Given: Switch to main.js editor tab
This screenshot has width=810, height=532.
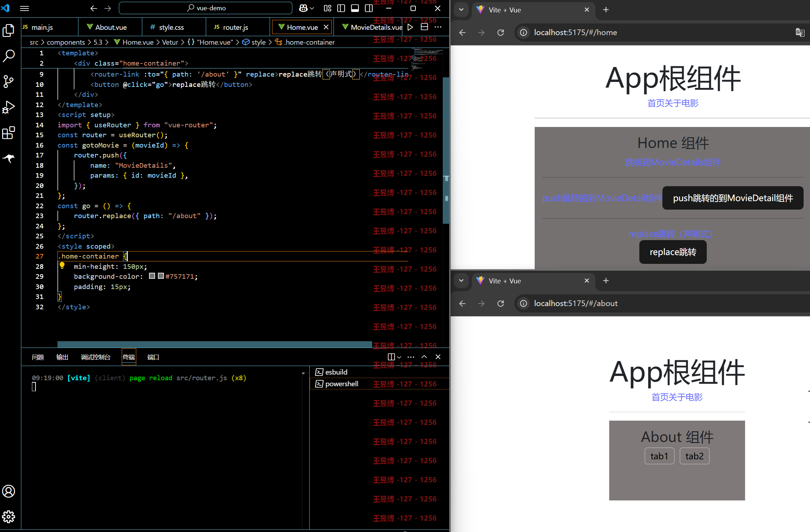Looking at the screenshot, I should (50, 27).
